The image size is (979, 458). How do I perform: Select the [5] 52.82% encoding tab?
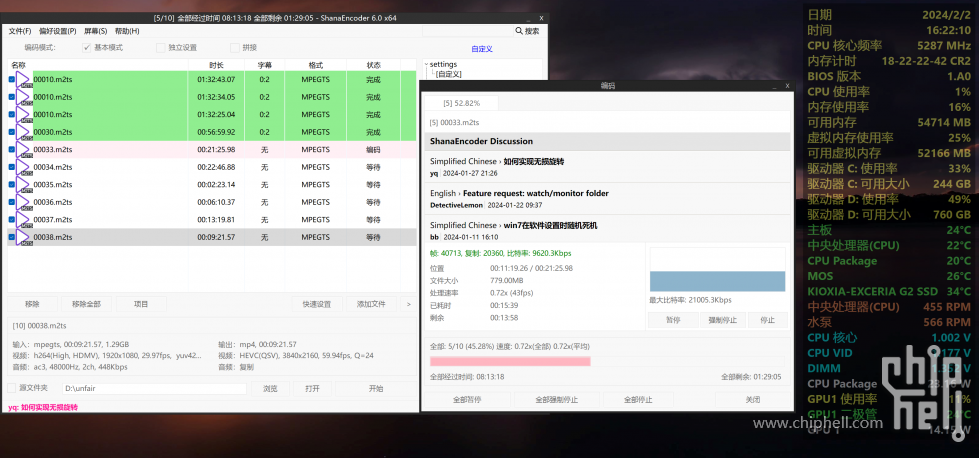tap(461, 103)
